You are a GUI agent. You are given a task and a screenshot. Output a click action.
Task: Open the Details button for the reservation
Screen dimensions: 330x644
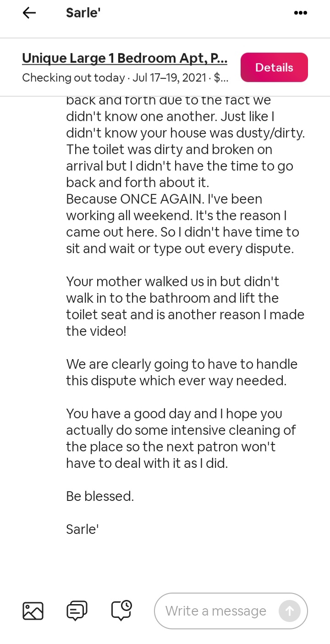pyautogui.click(x=274, y=67)
